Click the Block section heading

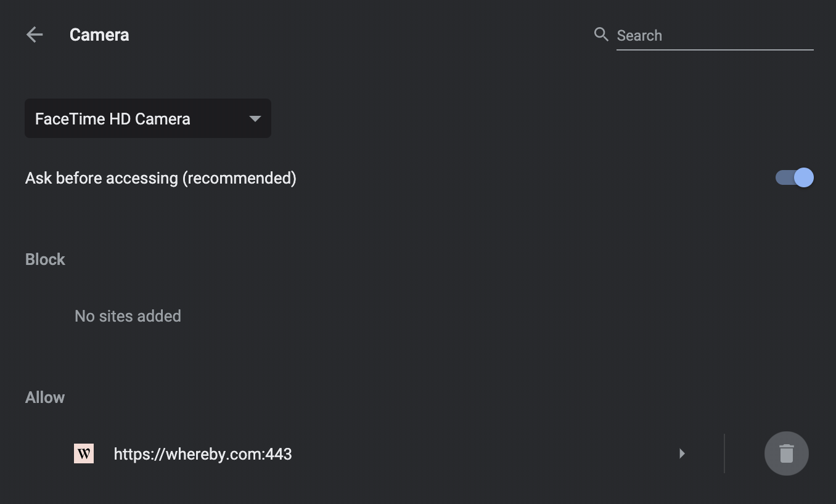pyautogui.click(x=45, y=259)
